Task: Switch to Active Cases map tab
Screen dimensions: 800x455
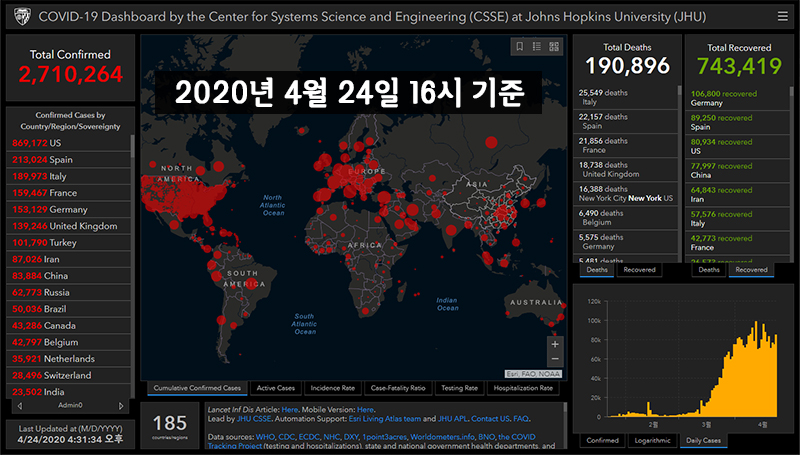Action: (x=276, y=388)
